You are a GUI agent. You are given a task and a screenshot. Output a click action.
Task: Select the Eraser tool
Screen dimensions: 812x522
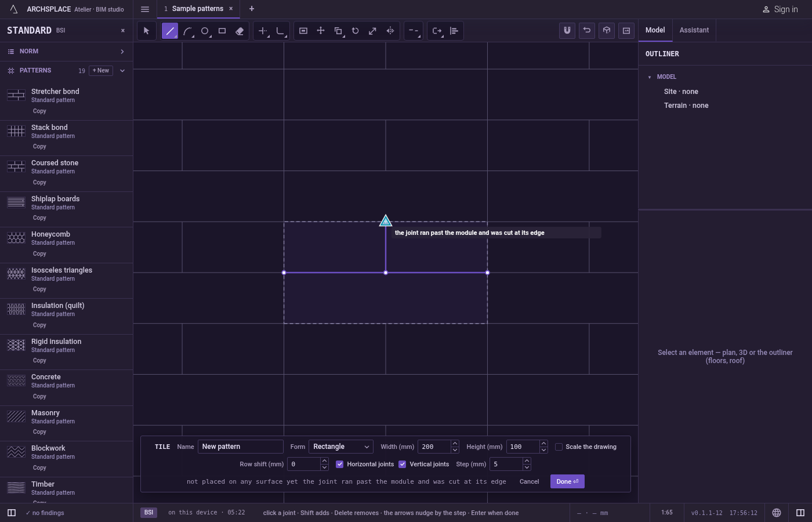pyautogui.click(x=240, y=31)
